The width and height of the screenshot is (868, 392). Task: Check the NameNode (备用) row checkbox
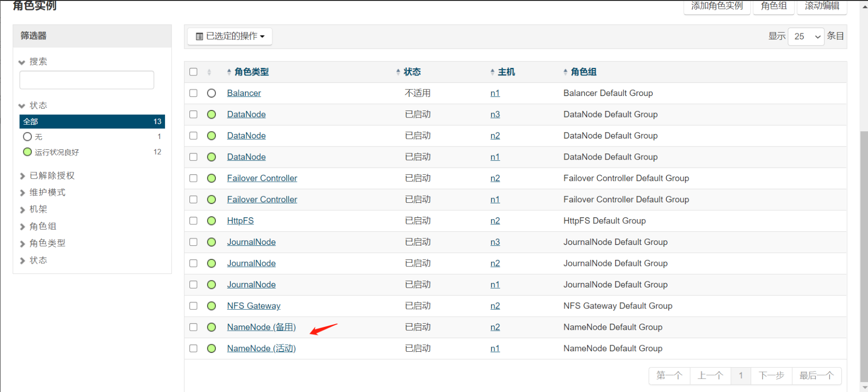(x=193, y=327)
